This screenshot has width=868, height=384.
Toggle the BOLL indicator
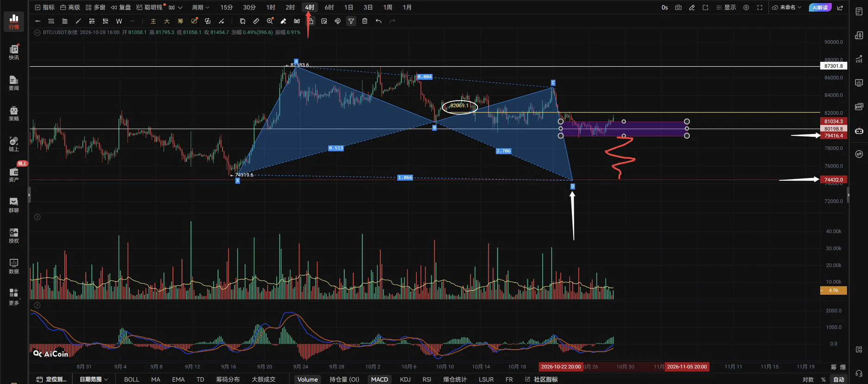pos(132,379)
